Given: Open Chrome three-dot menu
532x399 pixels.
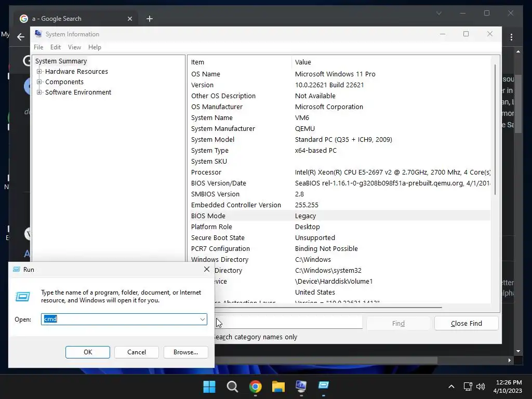Looking at the screenshot, I should click(511, 37).
